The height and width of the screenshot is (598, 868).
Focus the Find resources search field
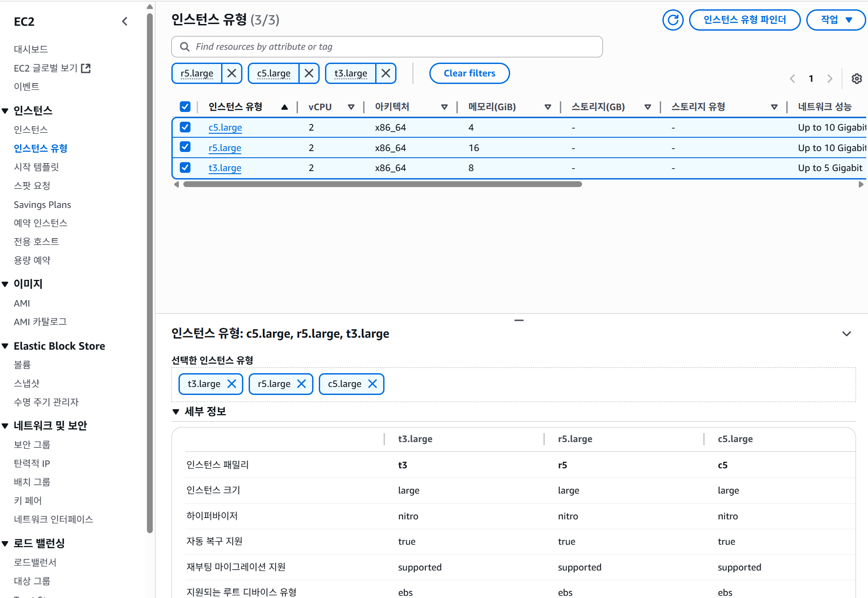386,47
